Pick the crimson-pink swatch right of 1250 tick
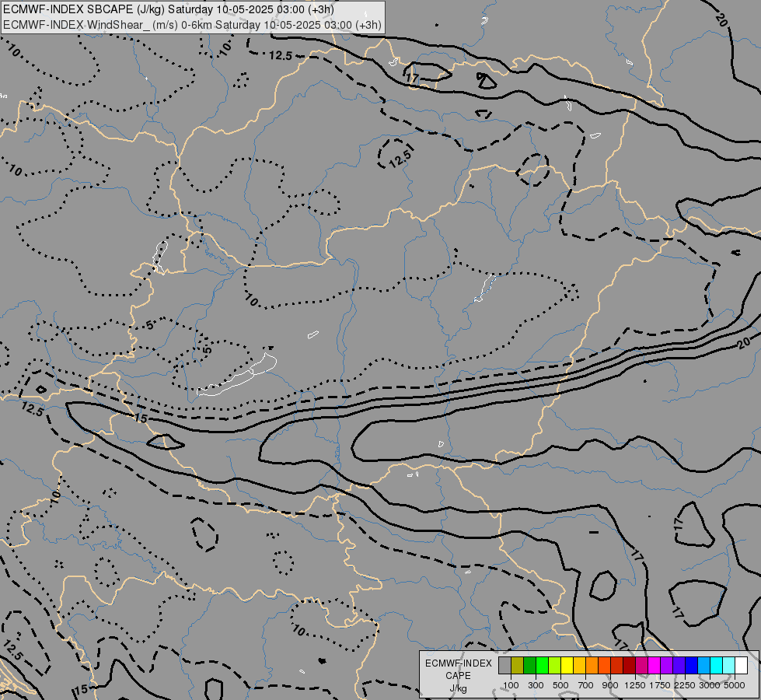 pyautogui.click(x=641, y=665)
